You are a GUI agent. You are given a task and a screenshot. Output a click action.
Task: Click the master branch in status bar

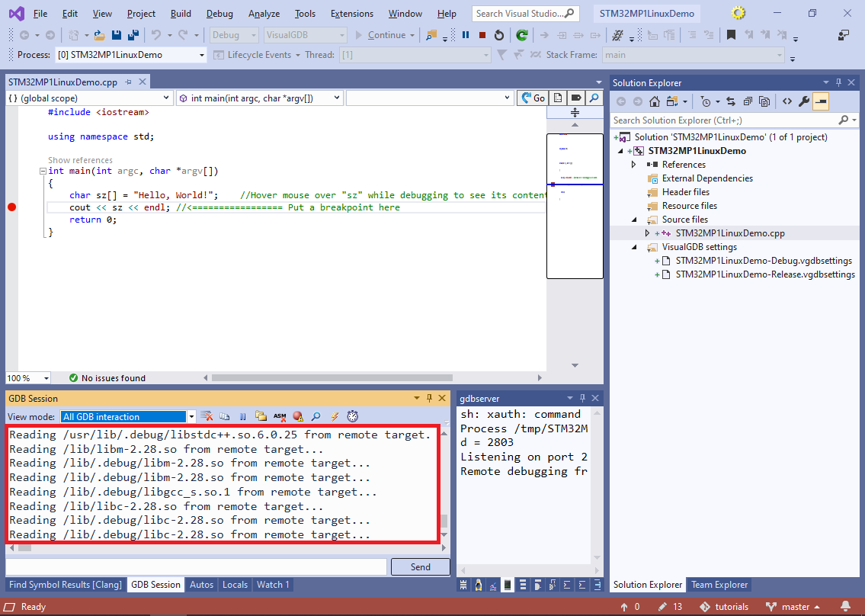click(x=793, y=607)
